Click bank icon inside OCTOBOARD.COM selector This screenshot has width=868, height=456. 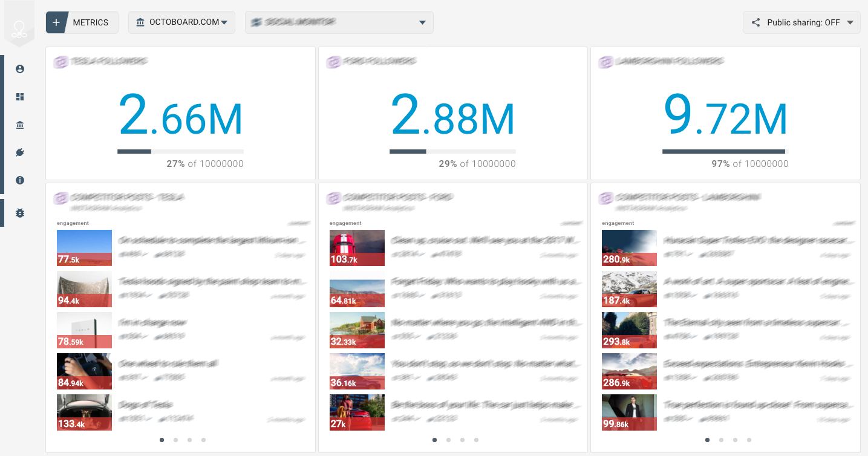(140, 22)
